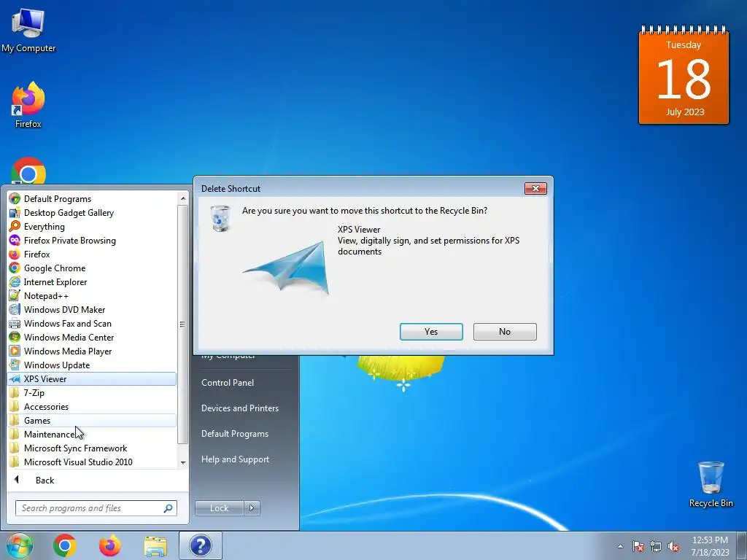The image size is (747, 560).
Task: Select the Firefox desktop shortcut
Action: (x=28, y=105)
